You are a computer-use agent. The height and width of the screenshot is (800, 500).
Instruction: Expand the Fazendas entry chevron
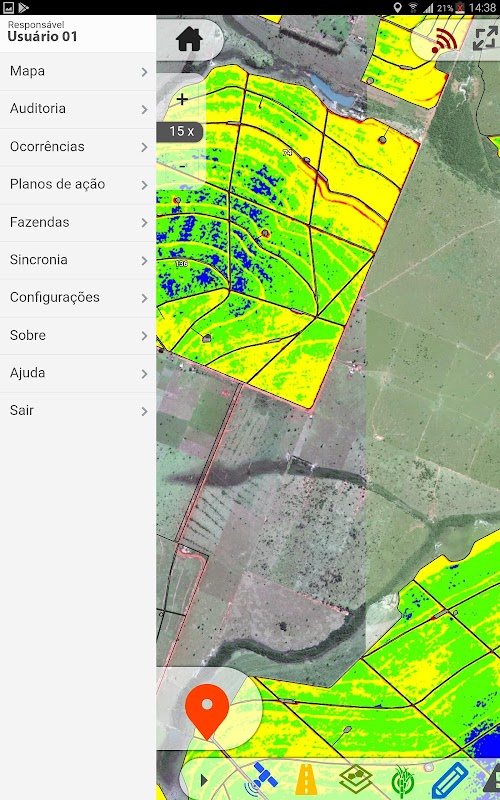click(144, 222)
